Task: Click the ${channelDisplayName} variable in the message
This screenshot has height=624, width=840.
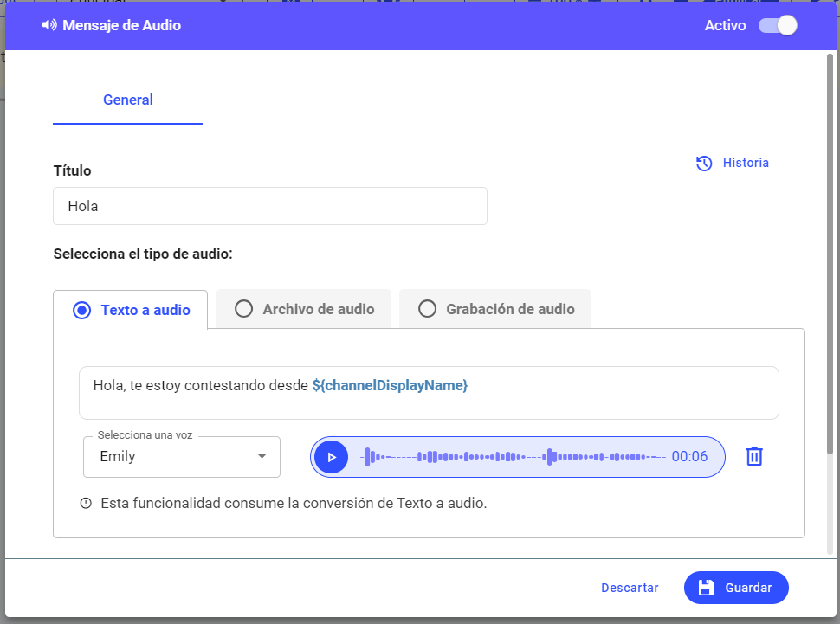Action: tap(390, 386)
